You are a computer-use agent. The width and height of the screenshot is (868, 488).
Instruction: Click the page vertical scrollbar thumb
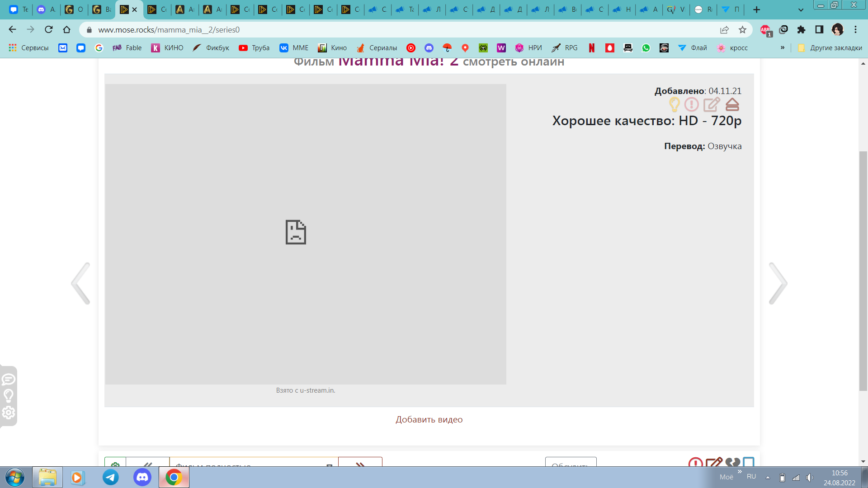pos(863,271)
